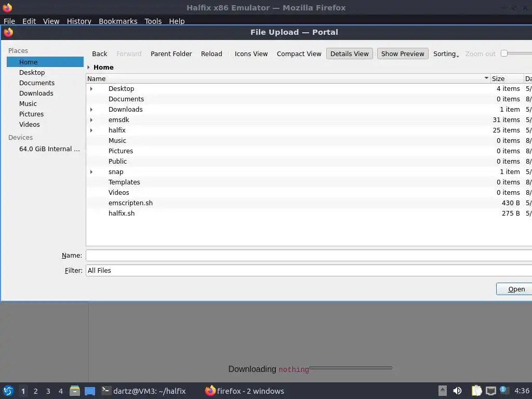Select the halfix.sh file

click(309, 214)
